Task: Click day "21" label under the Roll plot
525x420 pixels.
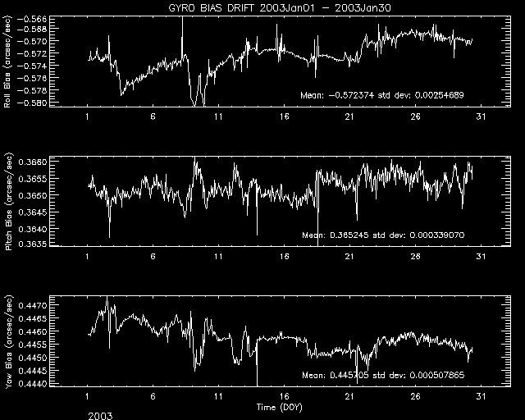Action: tap(349, 116)
